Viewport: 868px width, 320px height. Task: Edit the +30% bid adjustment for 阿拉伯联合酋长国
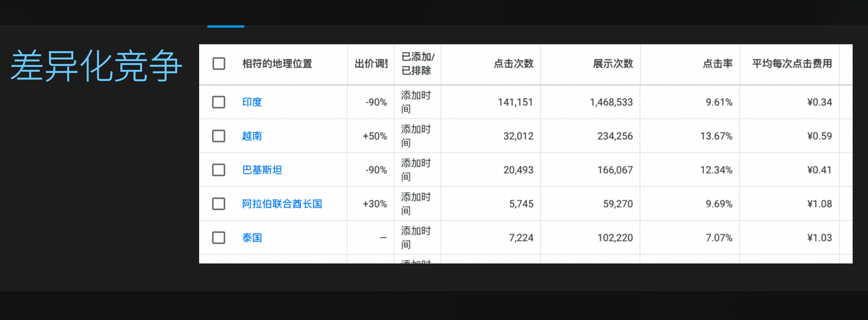375,204
